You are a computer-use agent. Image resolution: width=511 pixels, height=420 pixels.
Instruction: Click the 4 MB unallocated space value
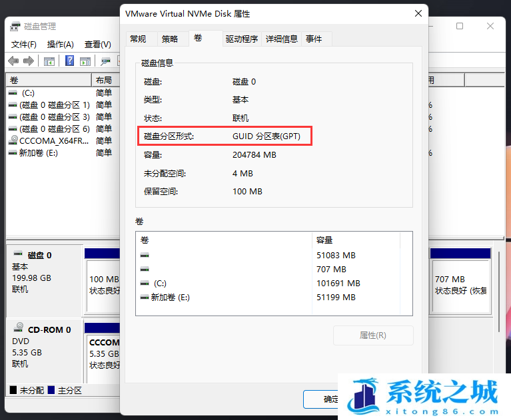(243, 174)
